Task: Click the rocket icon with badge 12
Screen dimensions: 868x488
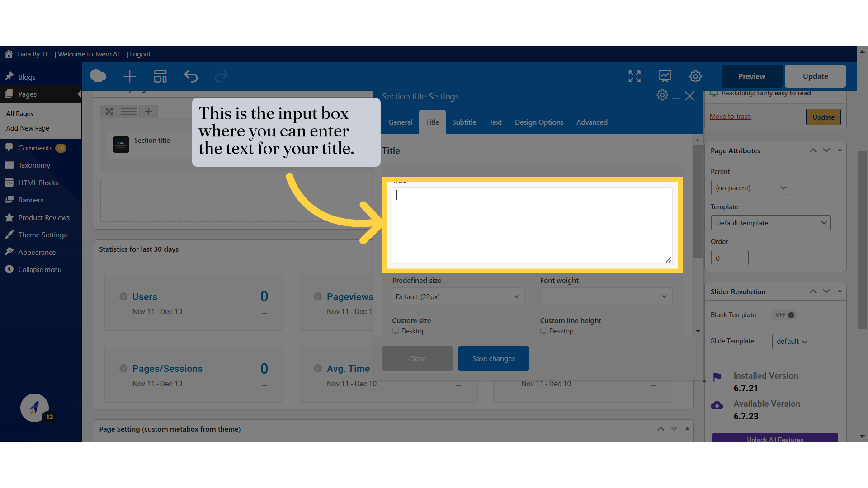Action: coord(34,408)
